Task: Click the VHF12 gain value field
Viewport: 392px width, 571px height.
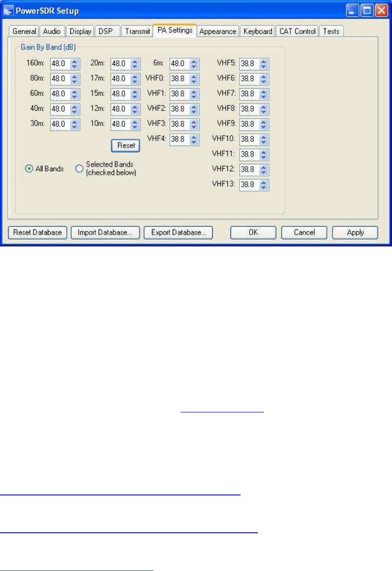Action: pos(249,169)
